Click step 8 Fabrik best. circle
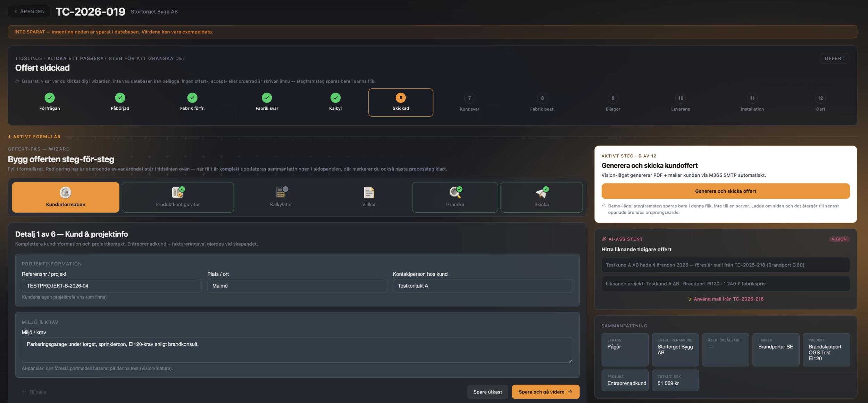Screen dimensions: 868x403 [x=542, y=98]
